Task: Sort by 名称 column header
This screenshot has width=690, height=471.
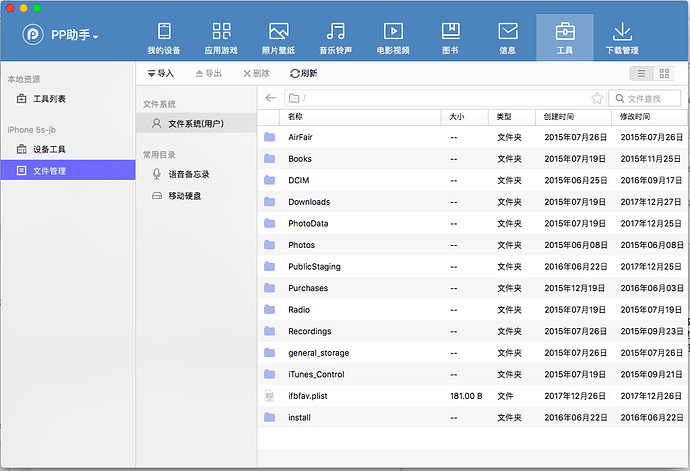Action: (x=360, y=117)
